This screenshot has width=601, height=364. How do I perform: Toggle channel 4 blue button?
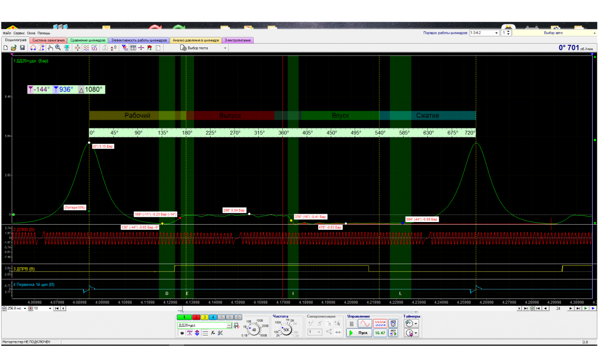213,317
